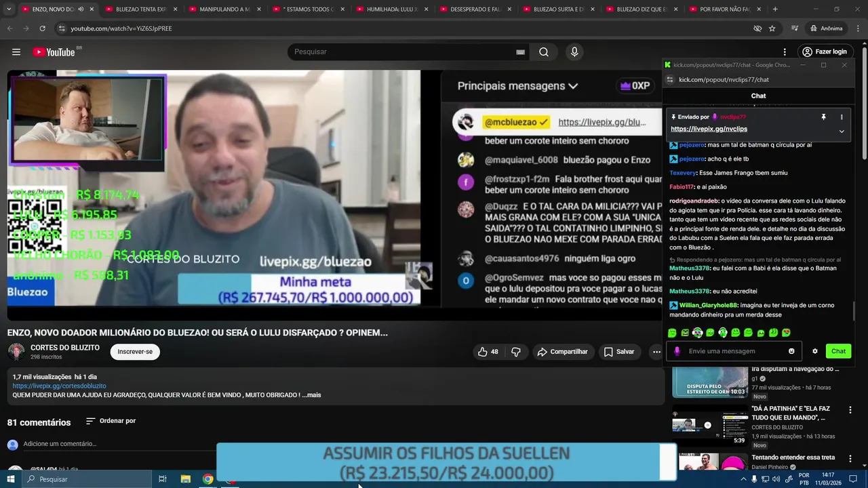Open the on-screen keyboard in YouTube search
Screen dimensions: 868x488
click(520, 52)
